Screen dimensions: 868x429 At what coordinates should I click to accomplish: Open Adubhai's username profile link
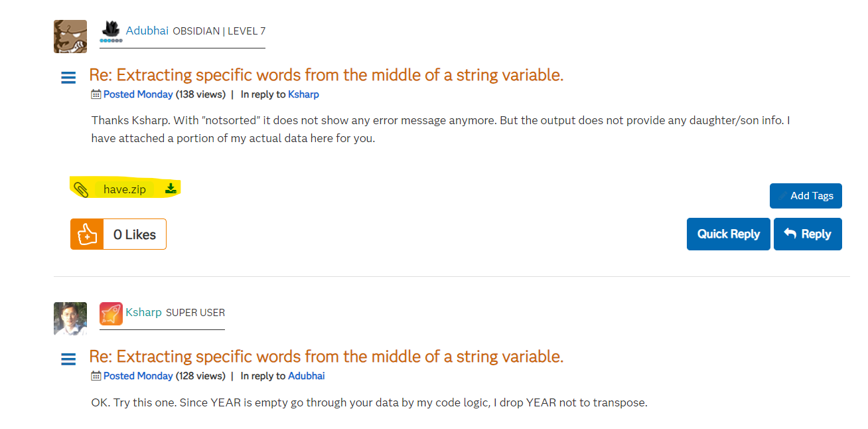[x=147, y=31]
